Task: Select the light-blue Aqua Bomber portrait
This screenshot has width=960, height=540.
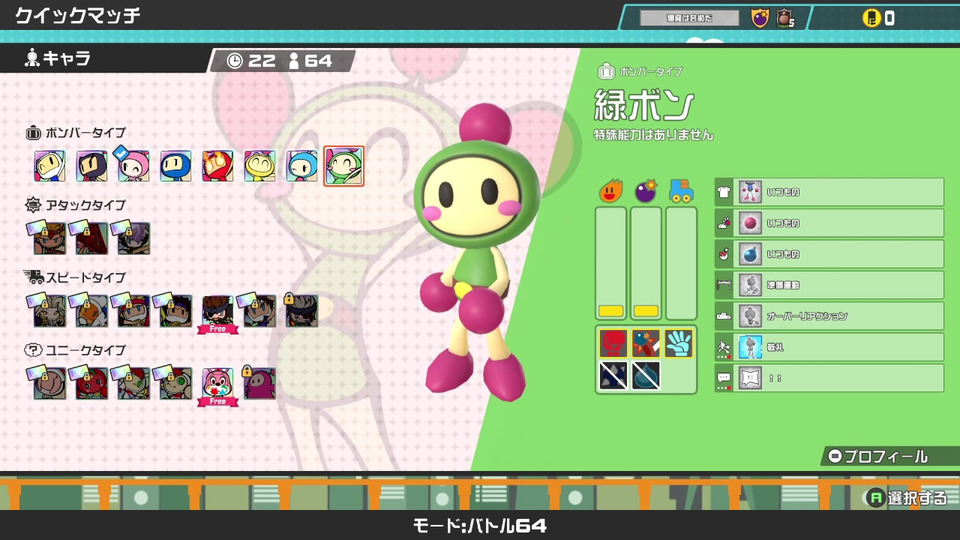Action: pos(302,166)
